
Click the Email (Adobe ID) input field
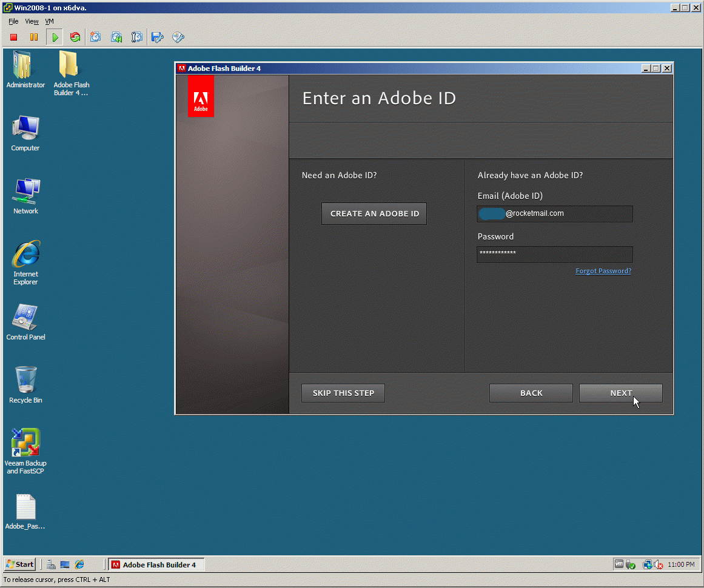pos(554,213)
